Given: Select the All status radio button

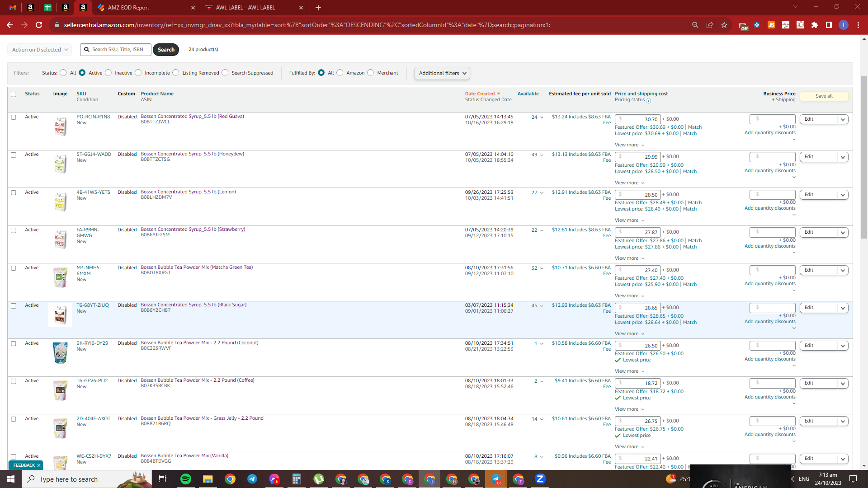Looking at the screenshot, I should [x=63, y=73].
